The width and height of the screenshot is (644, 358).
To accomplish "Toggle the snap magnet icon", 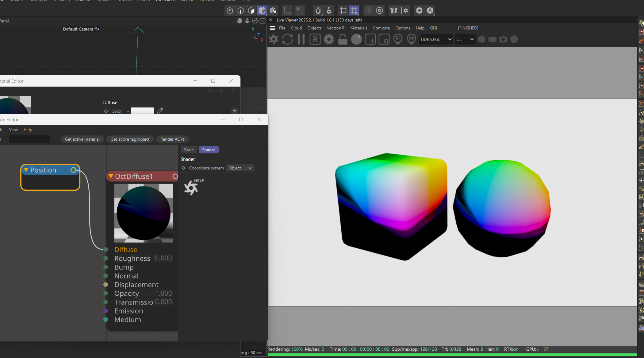I will 318,11.
